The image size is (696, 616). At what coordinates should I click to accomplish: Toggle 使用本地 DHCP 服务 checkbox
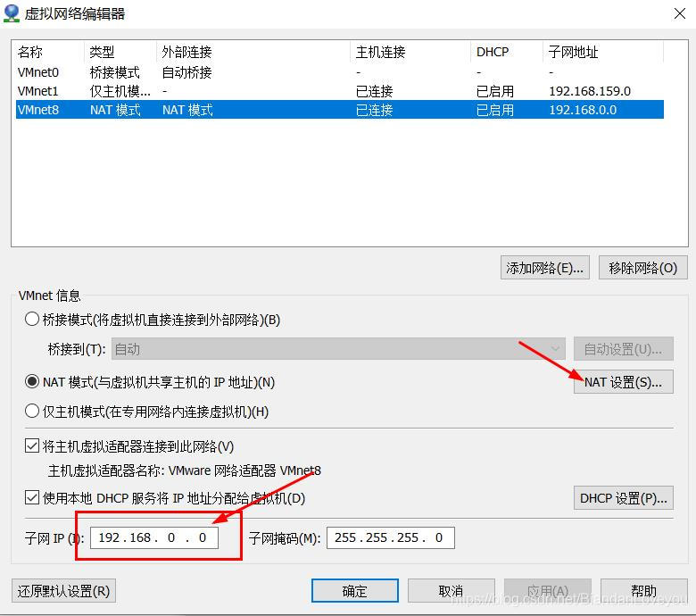click(32, 497)
